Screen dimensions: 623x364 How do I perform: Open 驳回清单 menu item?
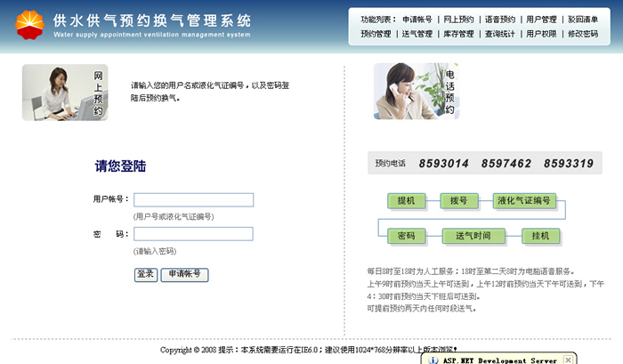583,19
